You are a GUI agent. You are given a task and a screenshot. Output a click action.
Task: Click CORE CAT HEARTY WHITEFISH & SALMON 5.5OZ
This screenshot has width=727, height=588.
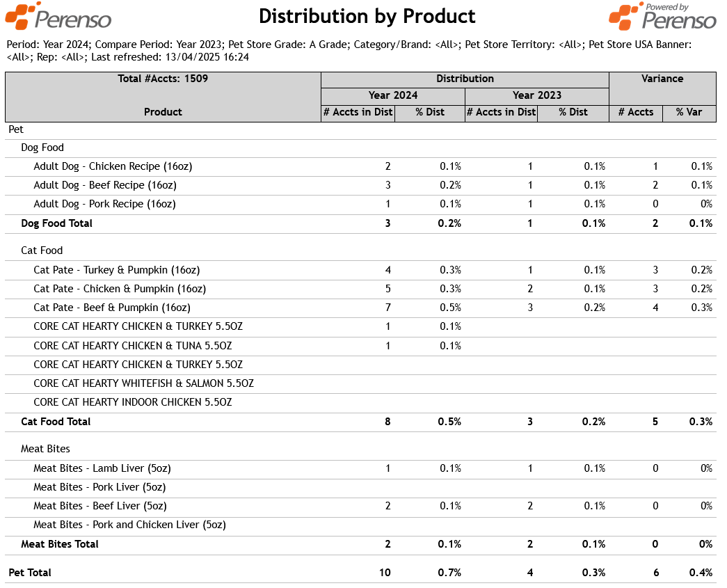144,383
